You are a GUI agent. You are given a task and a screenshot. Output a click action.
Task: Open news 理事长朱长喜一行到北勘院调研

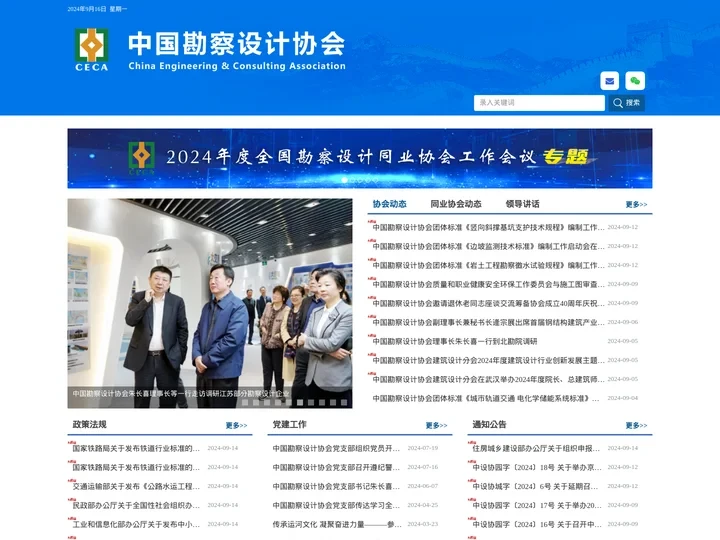click(x=455, y=341)
